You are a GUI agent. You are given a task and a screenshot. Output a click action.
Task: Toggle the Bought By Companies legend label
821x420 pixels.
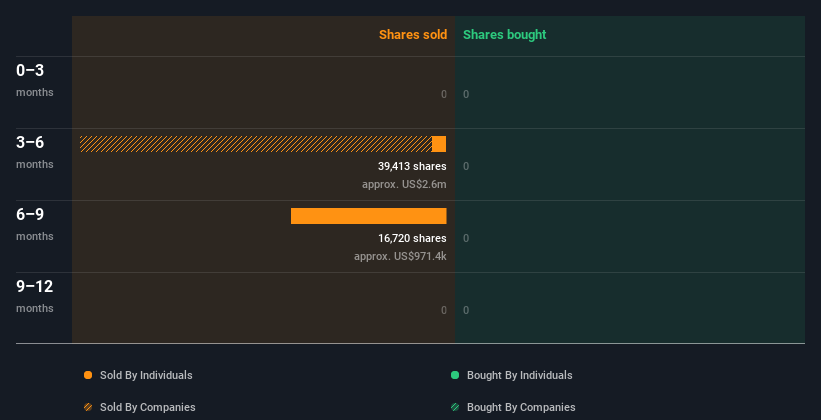(521, 407)
